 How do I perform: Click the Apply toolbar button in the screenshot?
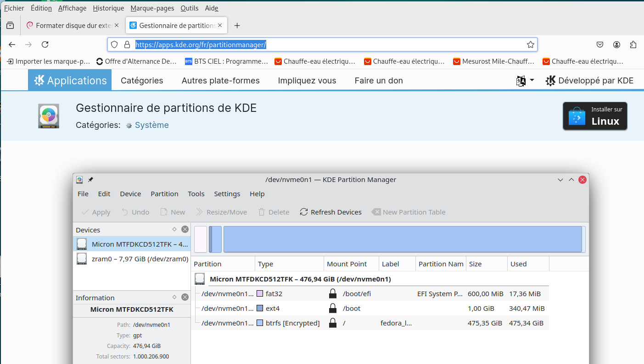point(96,212)
